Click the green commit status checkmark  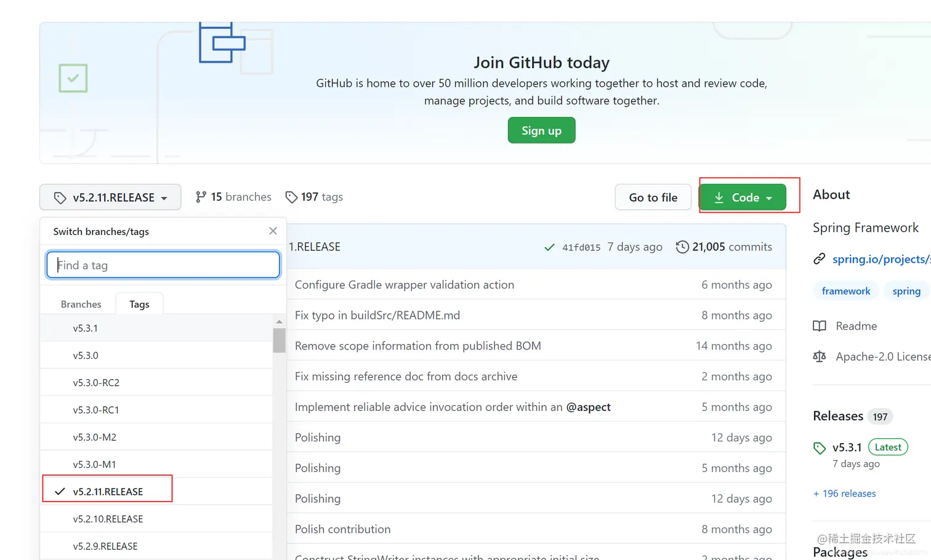[x=549, y=247]
